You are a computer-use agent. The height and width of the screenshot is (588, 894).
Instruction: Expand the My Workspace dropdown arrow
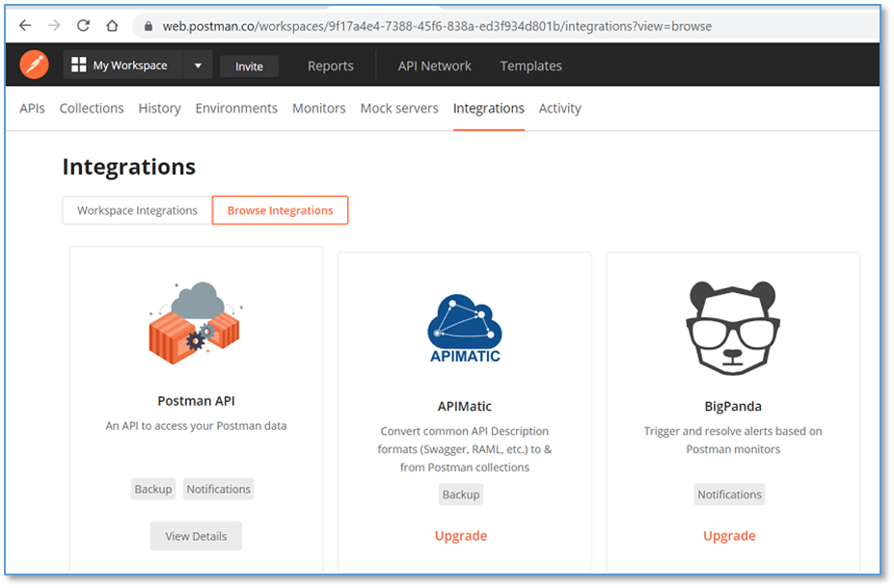[198, 66]
